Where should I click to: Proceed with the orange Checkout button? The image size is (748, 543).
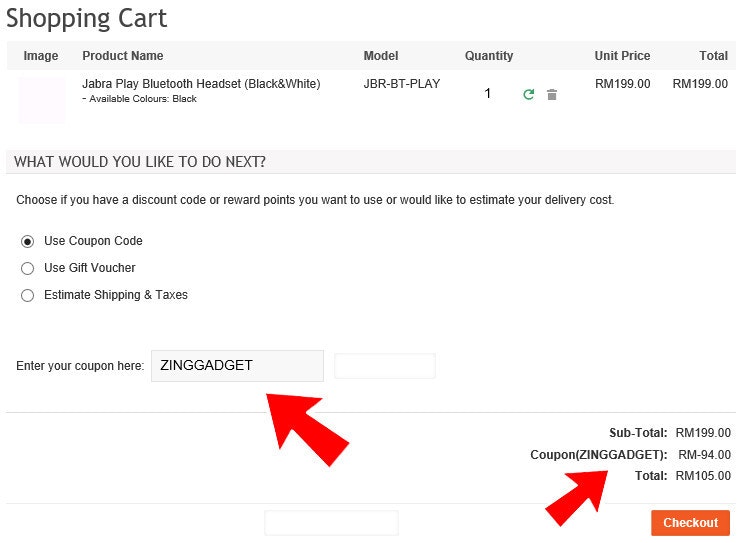690,523
